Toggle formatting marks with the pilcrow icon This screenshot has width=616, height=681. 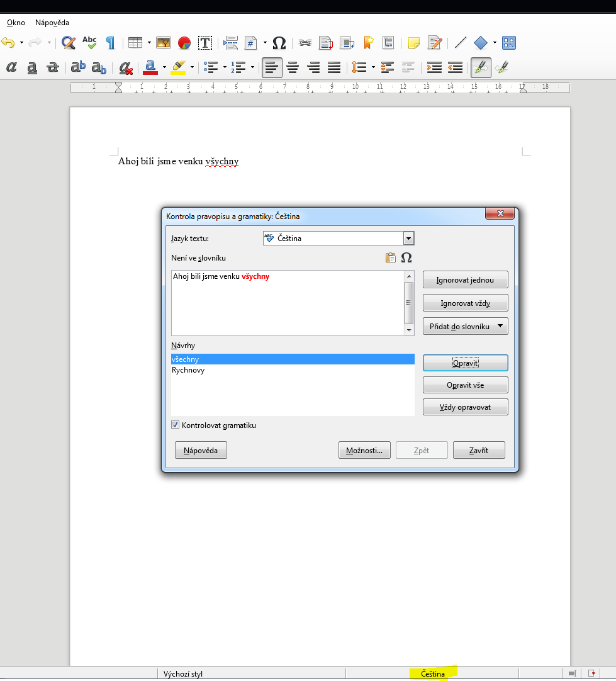coord(110,43)
